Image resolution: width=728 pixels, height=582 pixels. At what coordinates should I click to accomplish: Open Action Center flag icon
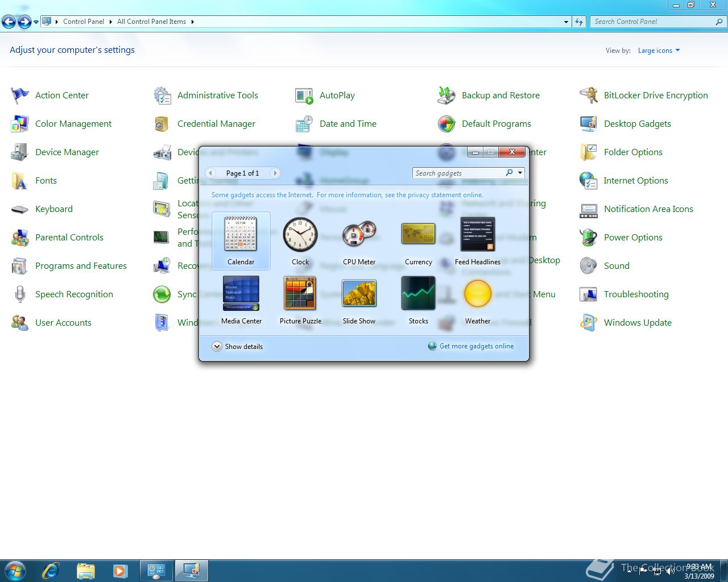coord(20,95)
